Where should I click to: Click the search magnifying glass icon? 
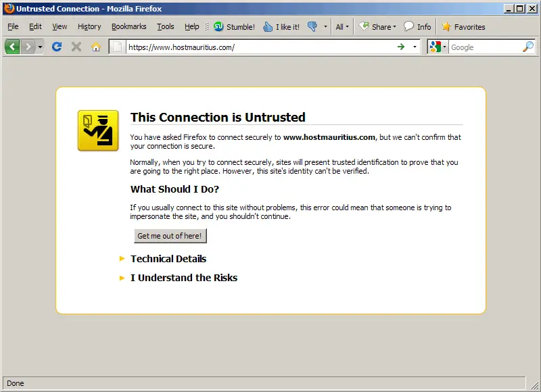pos(528,47)
